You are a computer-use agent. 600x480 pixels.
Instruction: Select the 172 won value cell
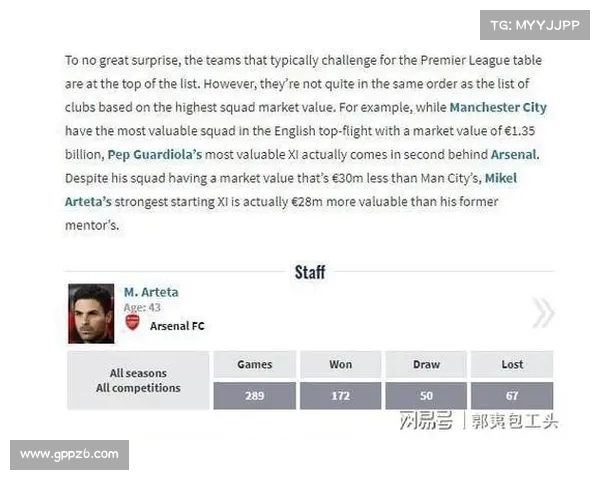pyautogui.click(x=341, y=395)
